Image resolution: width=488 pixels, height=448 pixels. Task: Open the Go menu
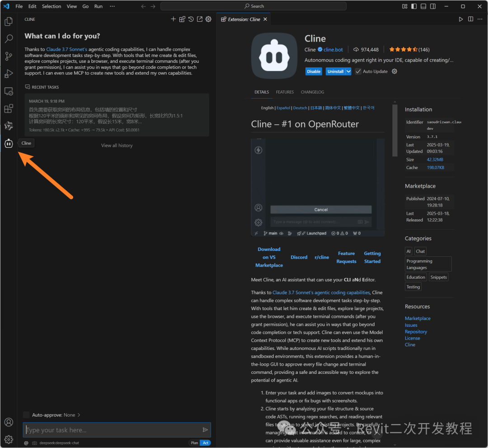point(85,6)
